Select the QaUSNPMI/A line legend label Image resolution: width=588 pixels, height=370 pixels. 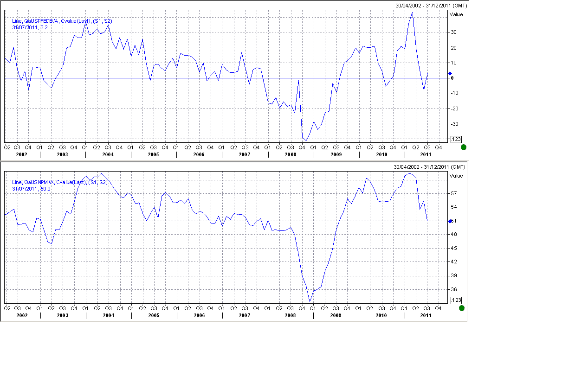coord(60,182)
